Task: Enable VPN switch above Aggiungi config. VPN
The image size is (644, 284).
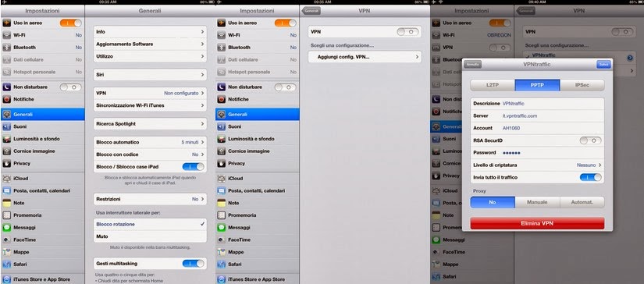Action: [x=407, y=32]
